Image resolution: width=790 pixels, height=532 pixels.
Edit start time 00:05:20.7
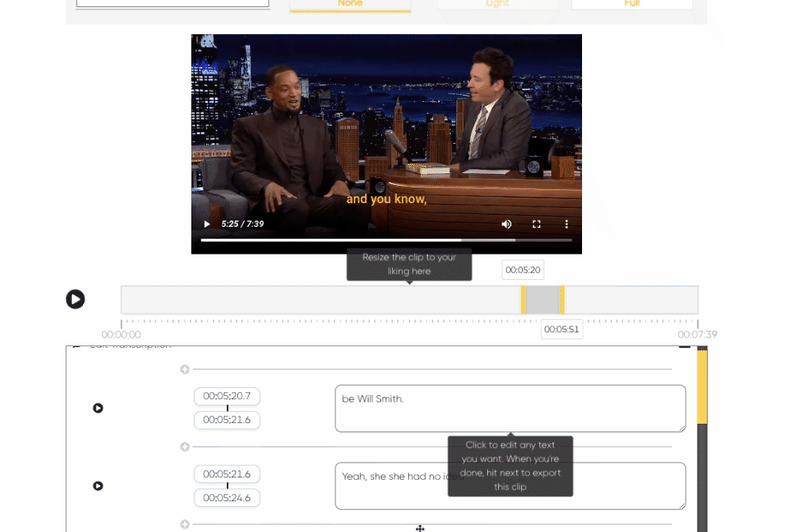point(227,396)
